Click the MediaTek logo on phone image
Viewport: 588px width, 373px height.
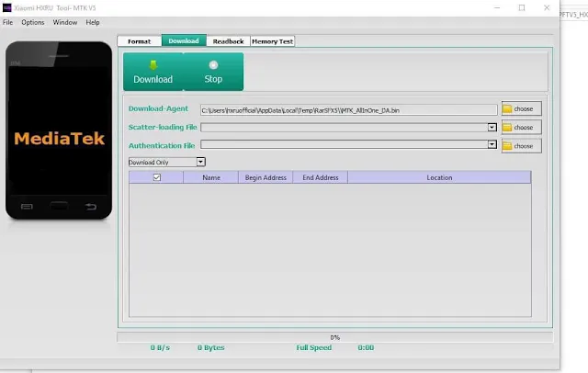59,139
